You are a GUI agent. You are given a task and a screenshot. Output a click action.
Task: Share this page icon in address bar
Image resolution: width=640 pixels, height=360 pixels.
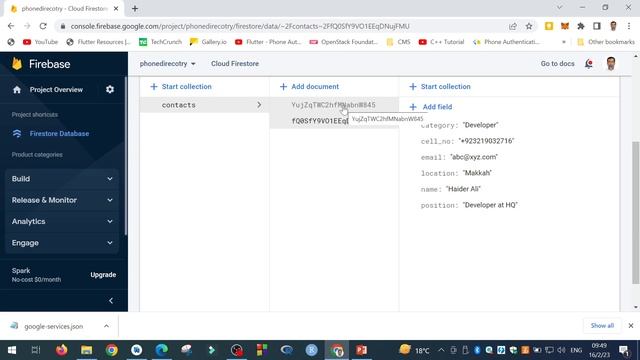pyautogui.click(x=513, y=26)
